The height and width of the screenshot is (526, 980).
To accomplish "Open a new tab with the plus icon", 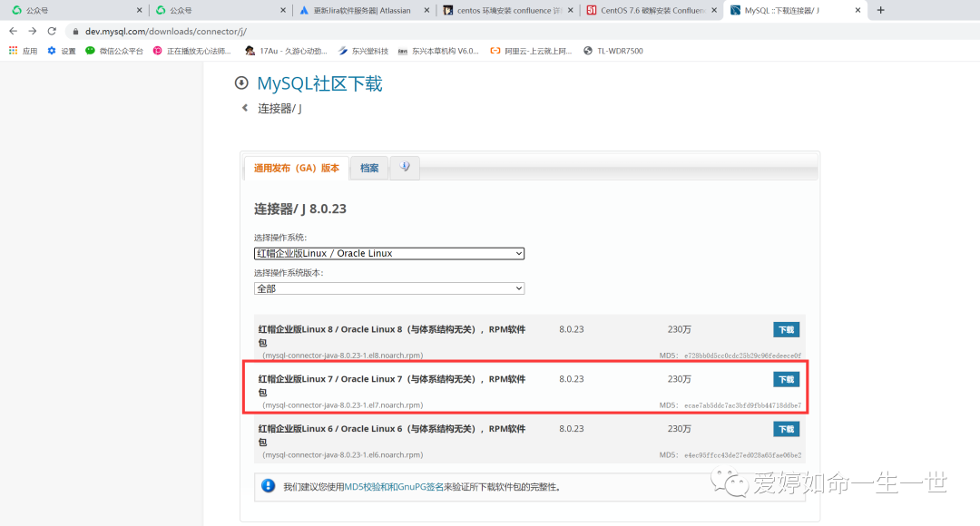I will pyautogui.click(x=880, y=10).
